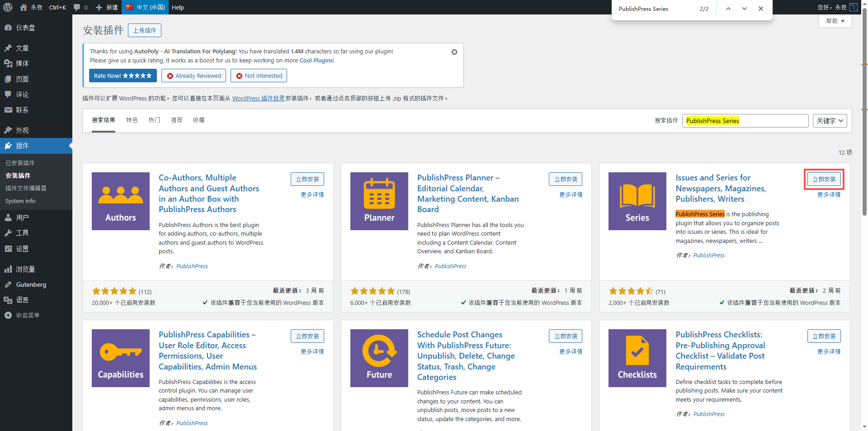
Task: Switch to the 搜索结果 tab
Action: pyautogui.click(x=104, y=120)
